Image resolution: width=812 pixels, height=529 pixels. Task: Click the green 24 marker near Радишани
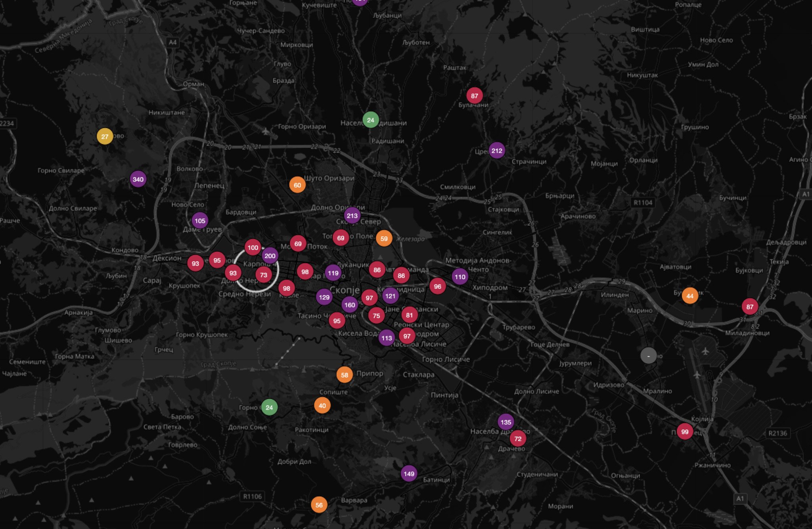(370, 120)
